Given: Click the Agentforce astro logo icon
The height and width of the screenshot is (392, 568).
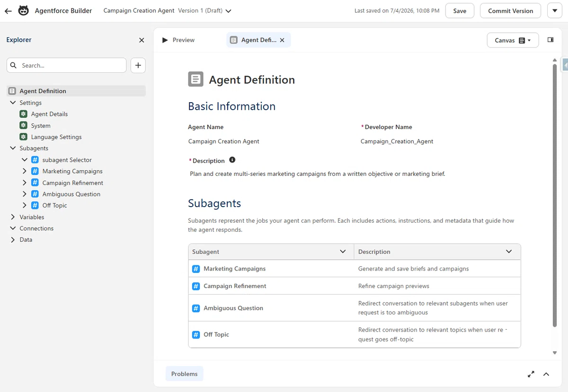Looking at the screenshot, I should pos(23,11).
